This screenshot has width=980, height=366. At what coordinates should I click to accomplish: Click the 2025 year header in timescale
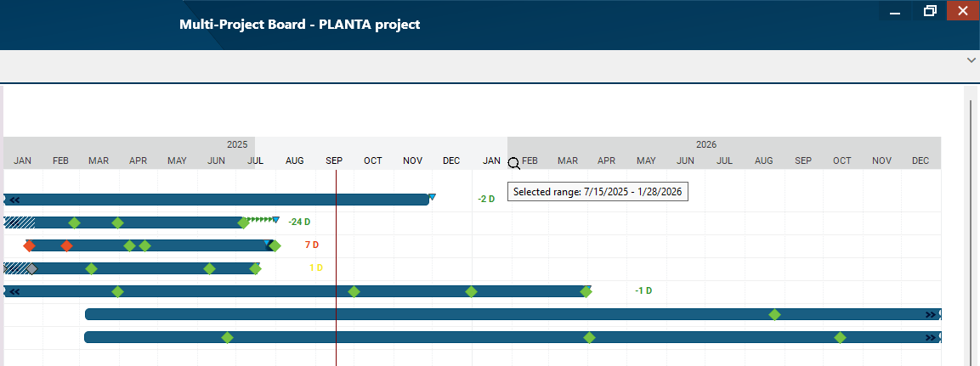(x=237, y=145)
